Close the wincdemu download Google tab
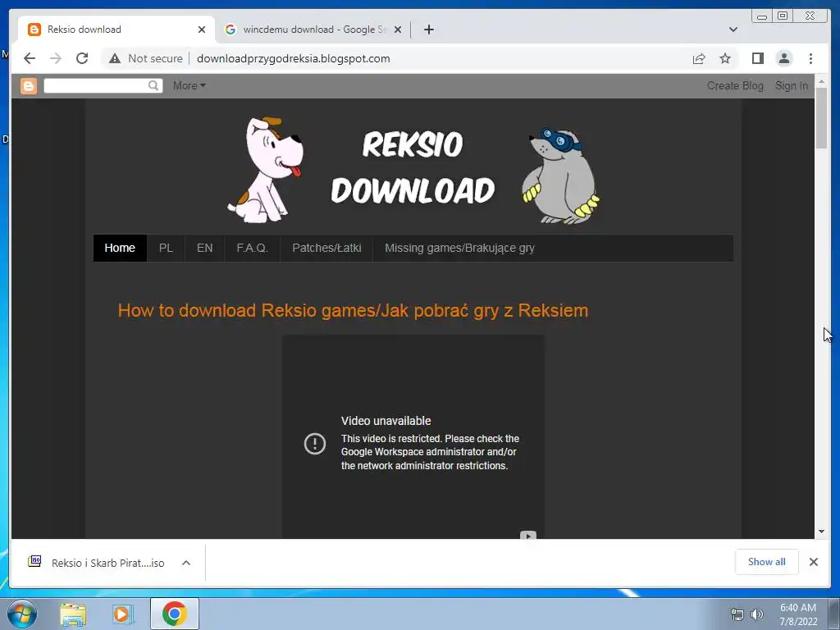This screenshot has height=630, width=840. tap(398, 30)
